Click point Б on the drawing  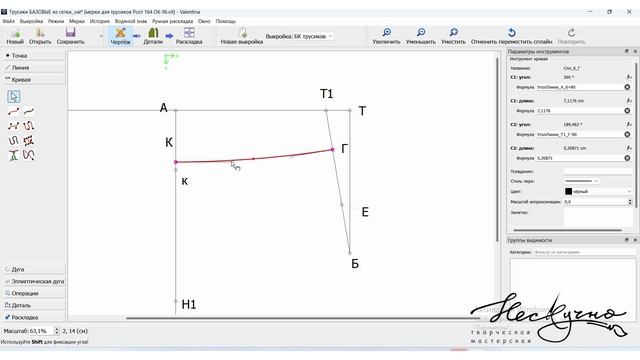(350, 253)
